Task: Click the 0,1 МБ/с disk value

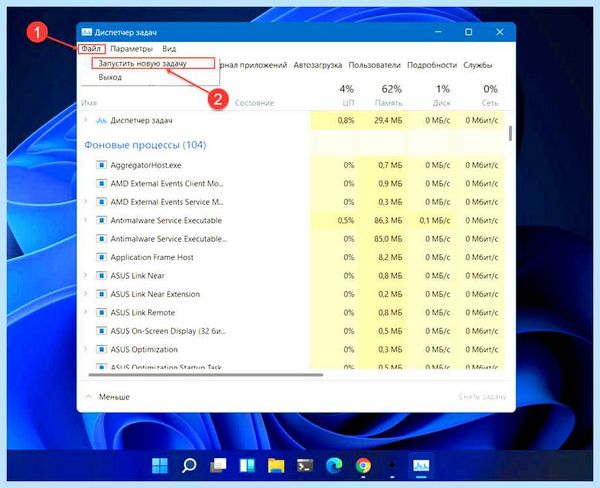Action: tap(435, 220)
